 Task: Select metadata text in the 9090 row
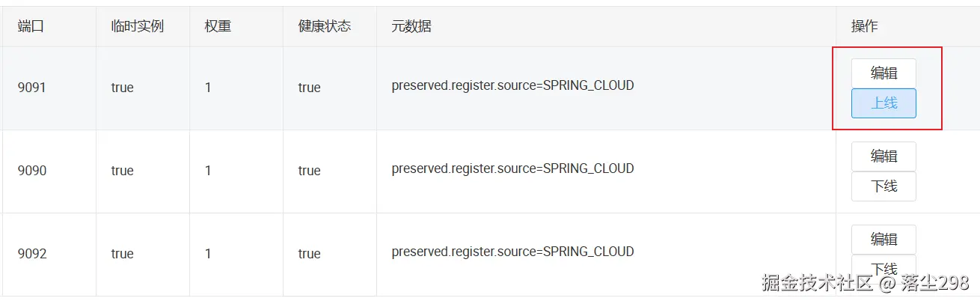point(512,168)
